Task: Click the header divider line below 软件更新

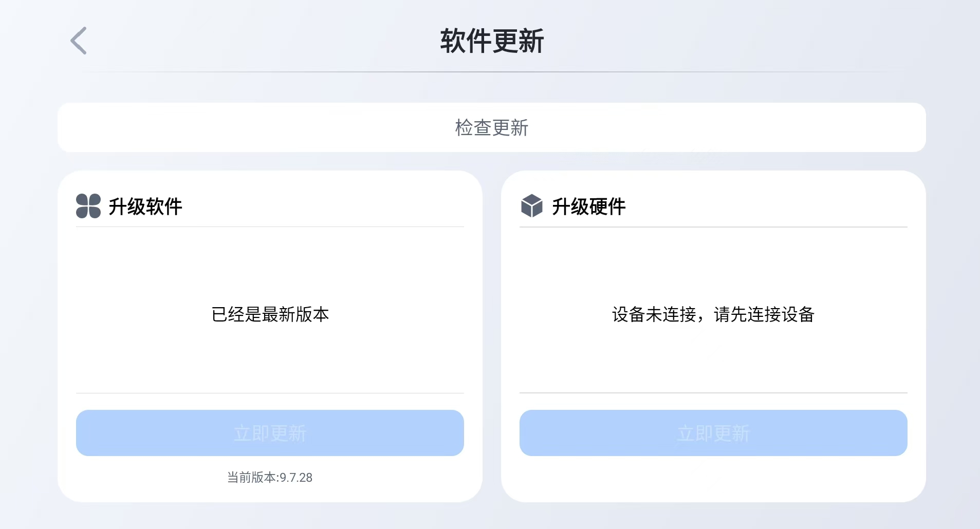Action: point(492,72)
